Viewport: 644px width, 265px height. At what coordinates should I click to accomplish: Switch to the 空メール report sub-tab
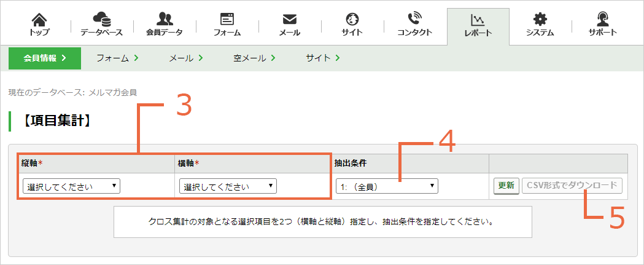(254, 58)
